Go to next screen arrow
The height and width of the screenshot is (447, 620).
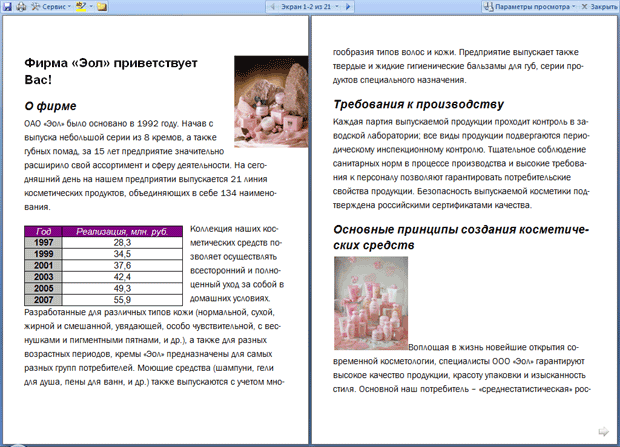point(348,6)
